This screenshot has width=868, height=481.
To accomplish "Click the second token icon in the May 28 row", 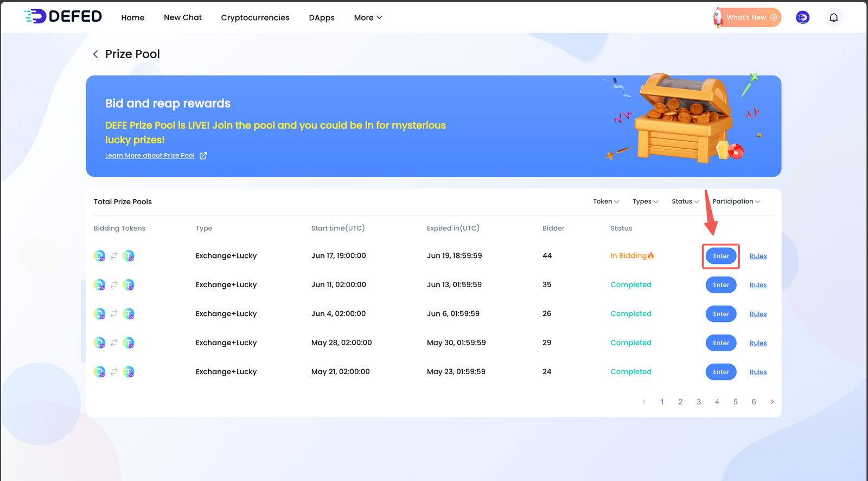I will tap(129, 343).
